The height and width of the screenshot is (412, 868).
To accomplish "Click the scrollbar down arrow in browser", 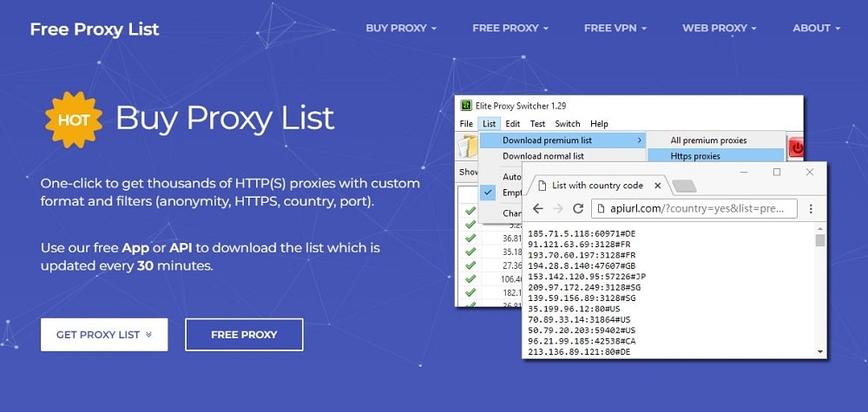I will (x=820, y=352).
